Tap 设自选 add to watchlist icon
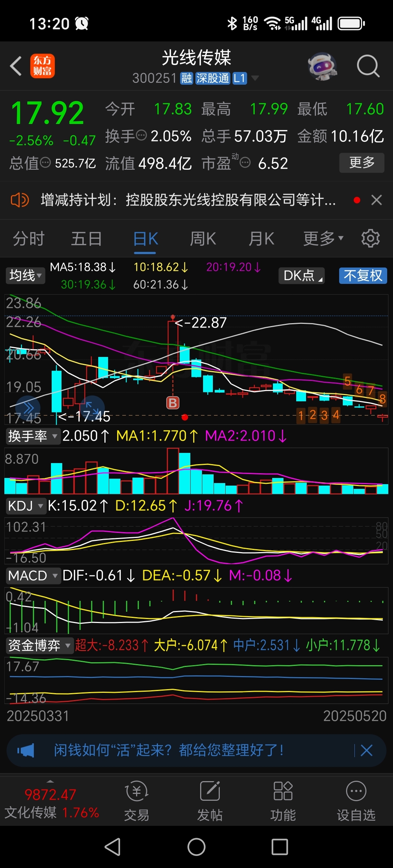Screen dimensions: 393x868 [x=356, y=801]
